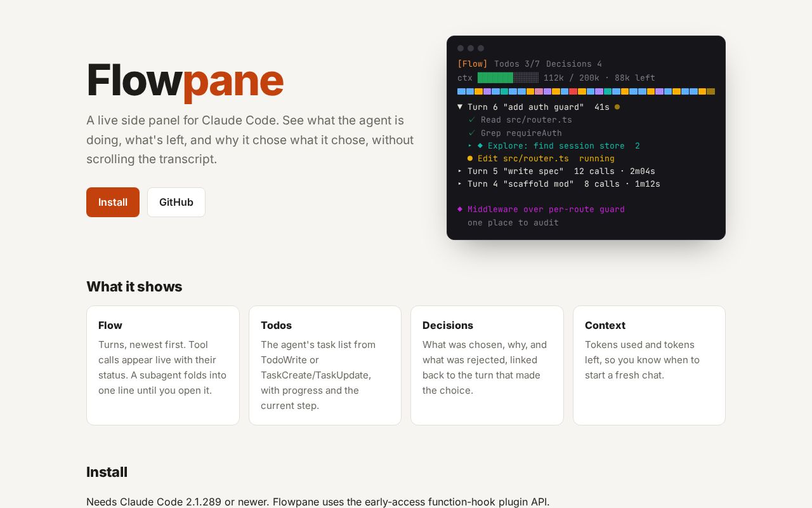The height and width of the screenshot is (508, 812).
Task: Click the "8 calls · 1m12s" text
Action: tap(622, 184)
